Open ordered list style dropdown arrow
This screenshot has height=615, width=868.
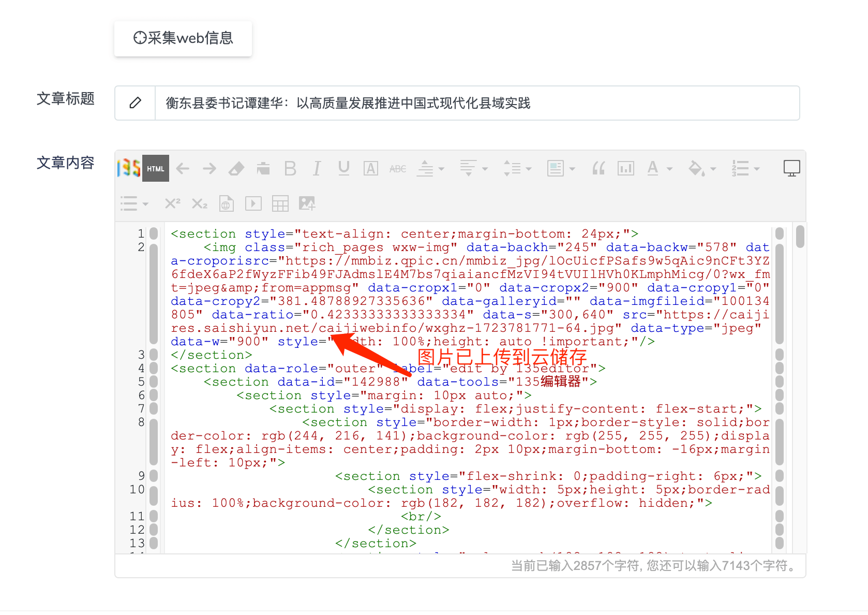point(756,169)
